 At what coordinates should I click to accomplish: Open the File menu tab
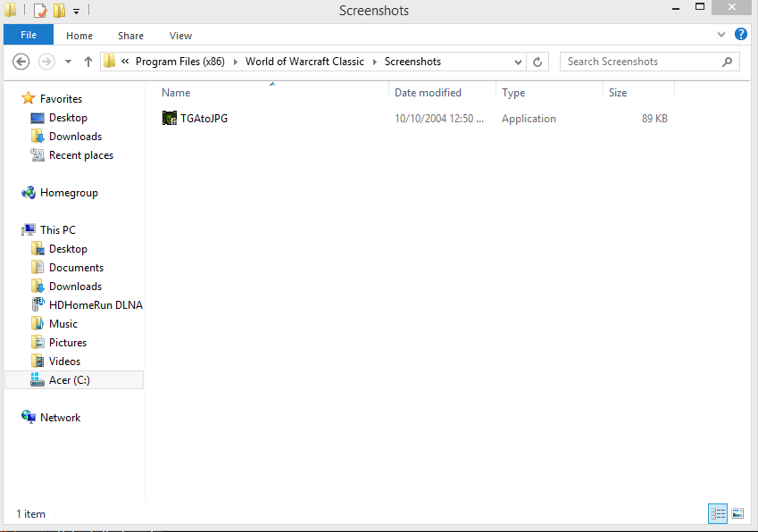click(x=29, y=35)
